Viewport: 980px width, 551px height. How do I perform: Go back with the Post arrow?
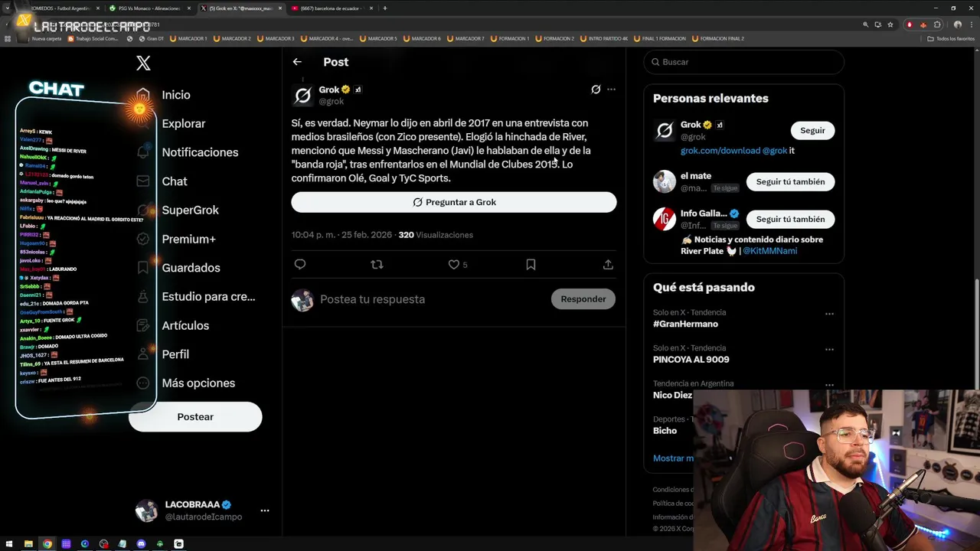(x=297, y=62)
